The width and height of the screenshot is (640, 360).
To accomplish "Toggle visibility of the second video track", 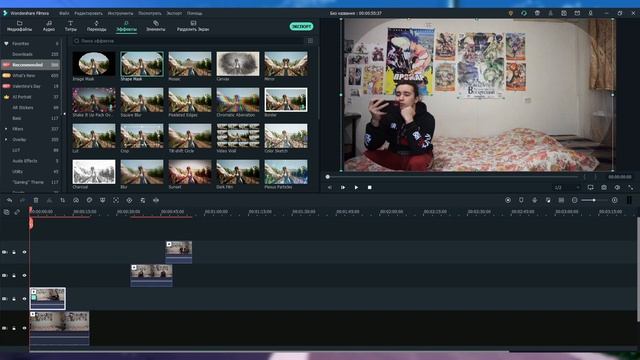I will [x=24, y=276].
